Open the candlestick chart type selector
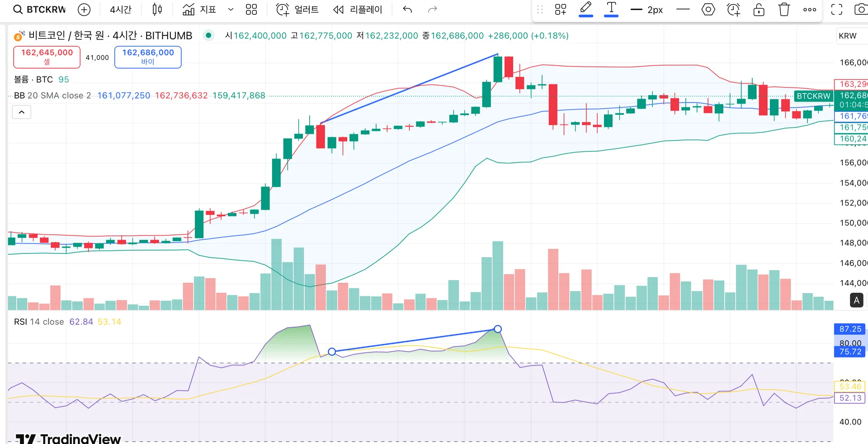Image resolution: width=868 pixels, height=444 pixels. pos(157,9)
